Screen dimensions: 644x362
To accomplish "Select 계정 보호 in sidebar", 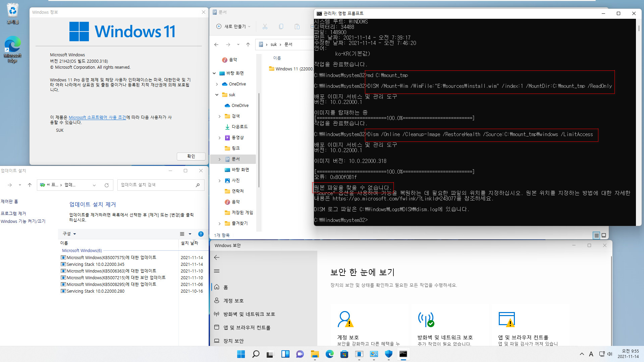I will [264, 301].
